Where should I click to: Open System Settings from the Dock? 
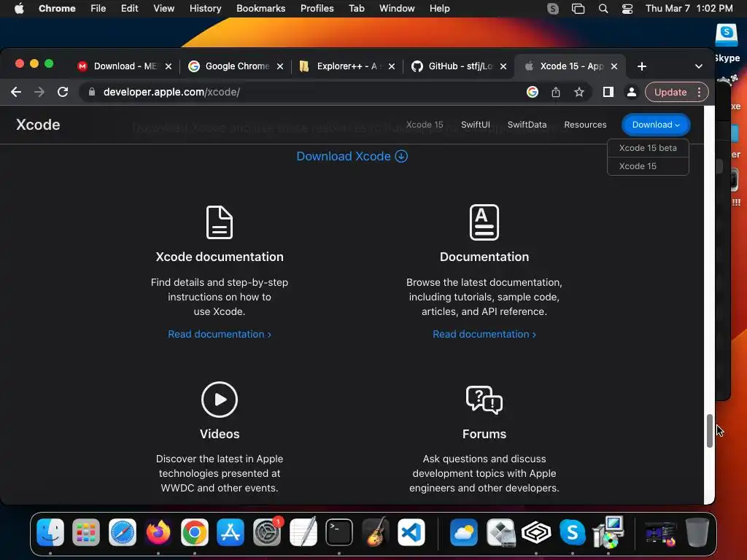click(267, 532)
